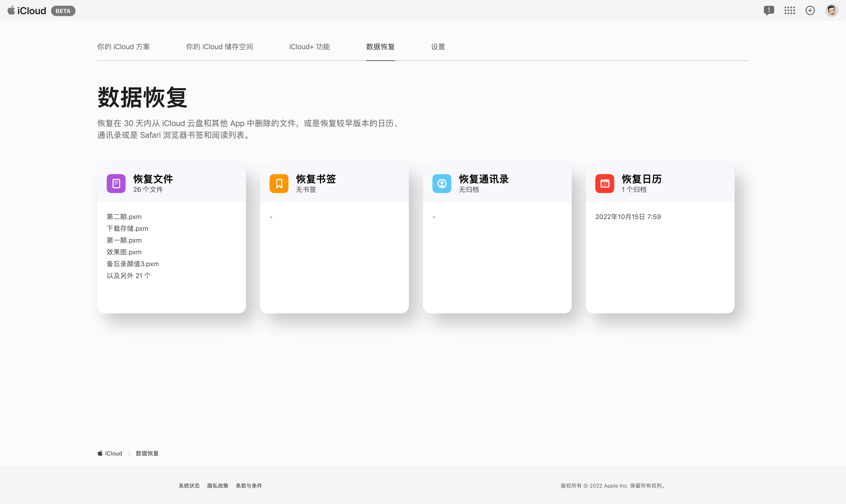Click the feedback speech bubble icon
The height and width of the screenshot is (504, 846).
click(769, 11)
